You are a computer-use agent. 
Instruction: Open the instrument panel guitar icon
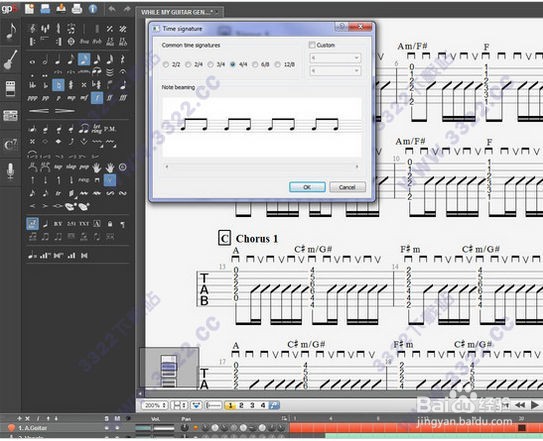(11, 60)
